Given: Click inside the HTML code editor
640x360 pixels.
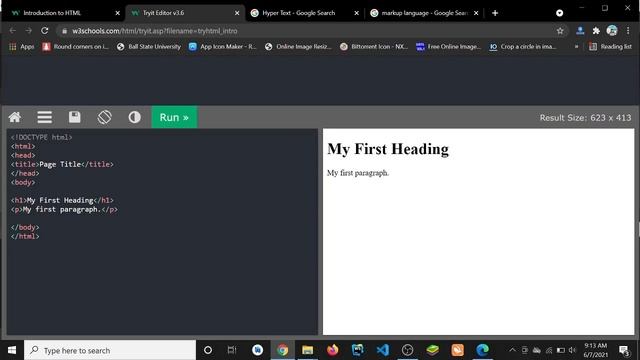Looking at the screenshot, I should tap(162, 231).
